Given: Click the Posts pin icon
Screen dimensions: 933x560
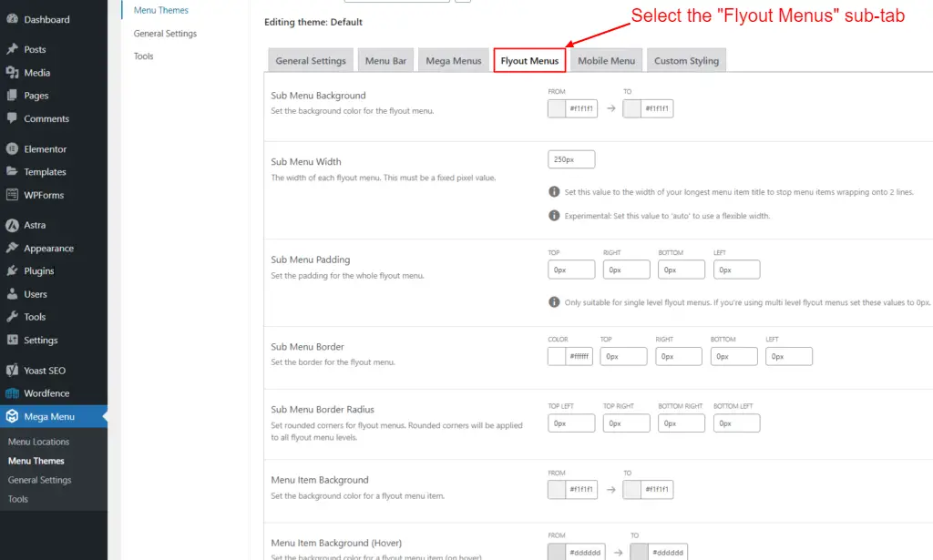Looking at the screenshot, I should coord(12,49).
